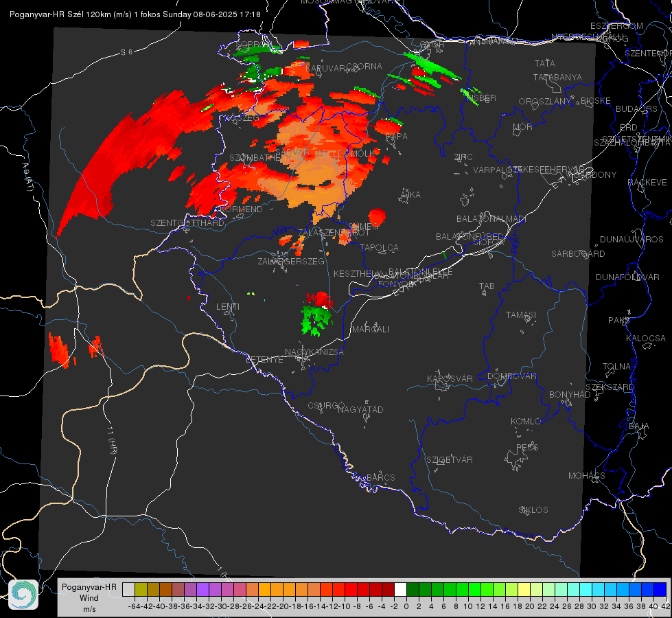Click the SARBOGARD label

click(x=578, y=254)
